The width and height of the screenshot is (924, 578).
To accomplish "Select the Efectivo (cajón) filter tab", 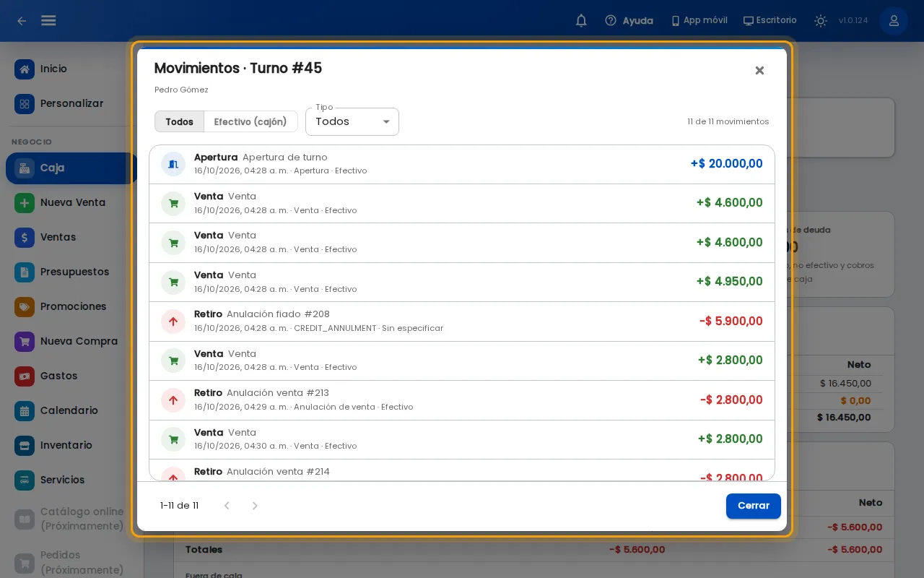I will point(250,121).
